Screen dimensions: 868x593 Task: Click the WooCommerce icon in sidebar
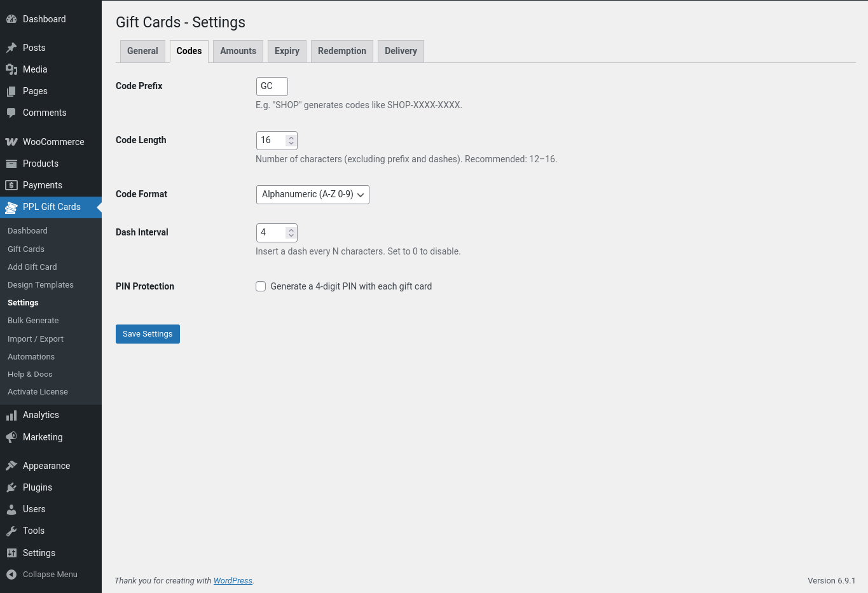click(11, 142)
